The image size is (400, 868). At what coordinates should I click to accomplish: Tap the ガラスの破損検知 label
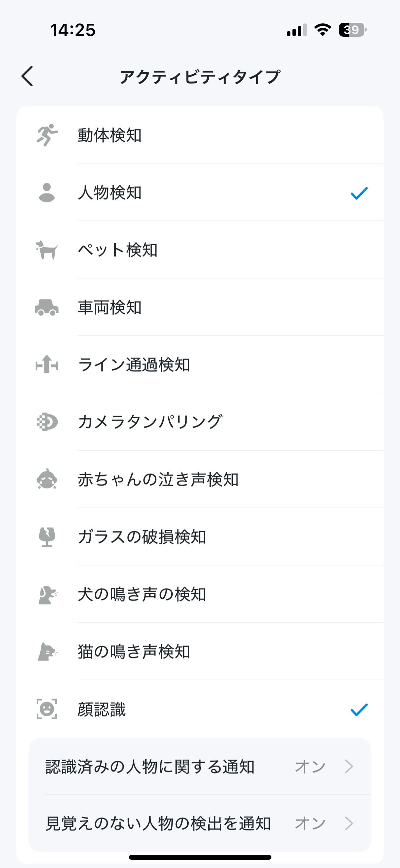[142, 537]
